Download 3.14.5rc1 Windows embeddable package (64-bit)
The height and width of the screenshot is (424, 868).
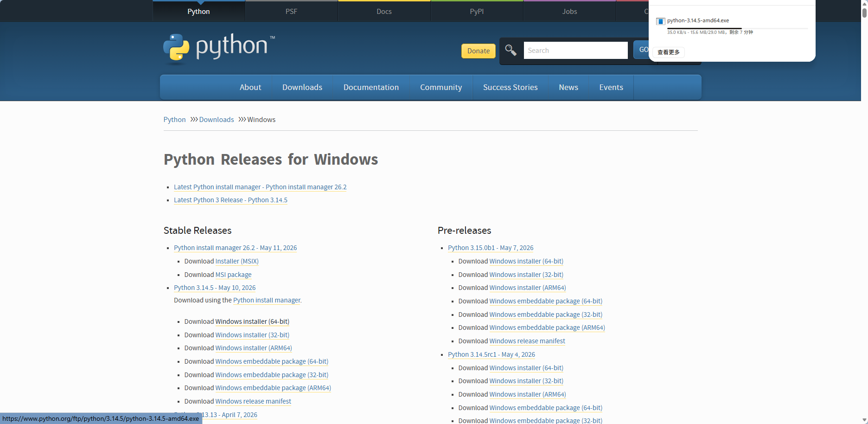pos(546,408)
